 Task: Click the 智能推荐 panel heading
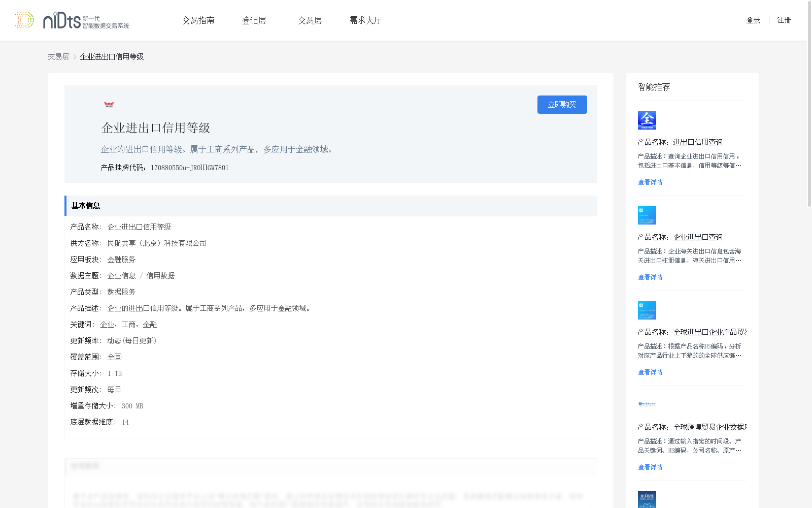[x=654, y=87]
